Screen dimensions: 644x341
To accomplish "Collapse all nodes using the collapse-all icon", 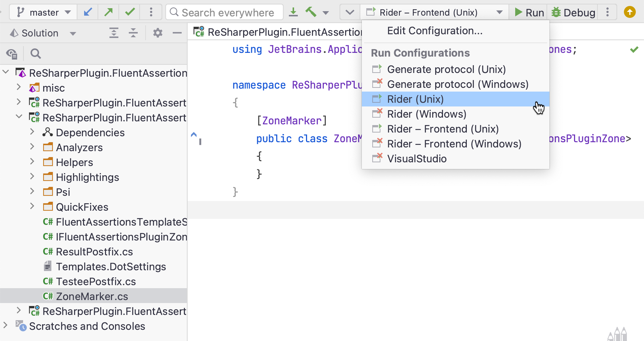I will (x=133, y=33).
